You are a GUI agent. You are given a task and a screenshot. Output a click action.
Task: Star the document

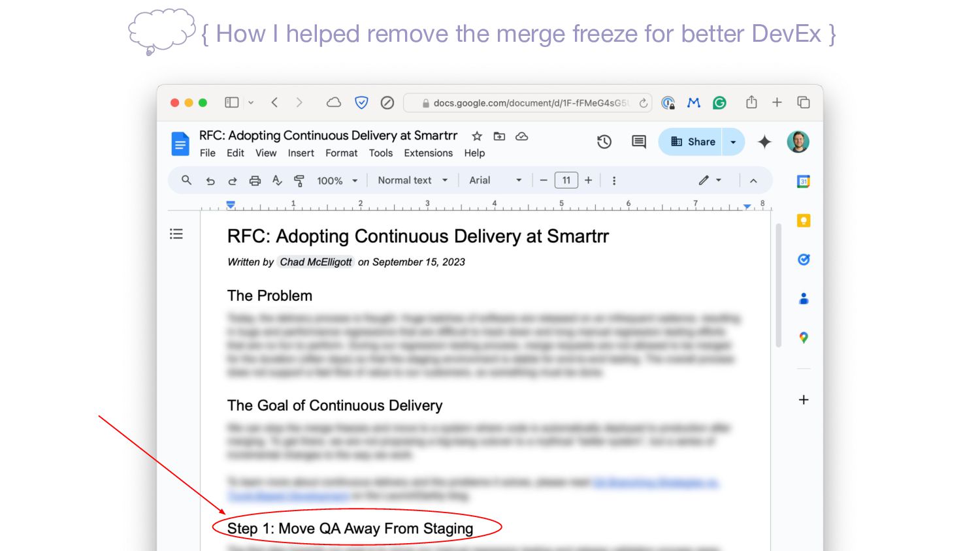click(477, 136)
